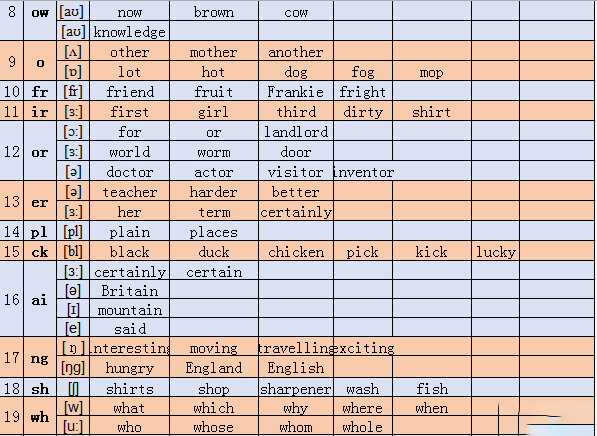Select the 'chicken' cell in row 15
The width and height of the screenshot is (597, 436).
(296, 251)
